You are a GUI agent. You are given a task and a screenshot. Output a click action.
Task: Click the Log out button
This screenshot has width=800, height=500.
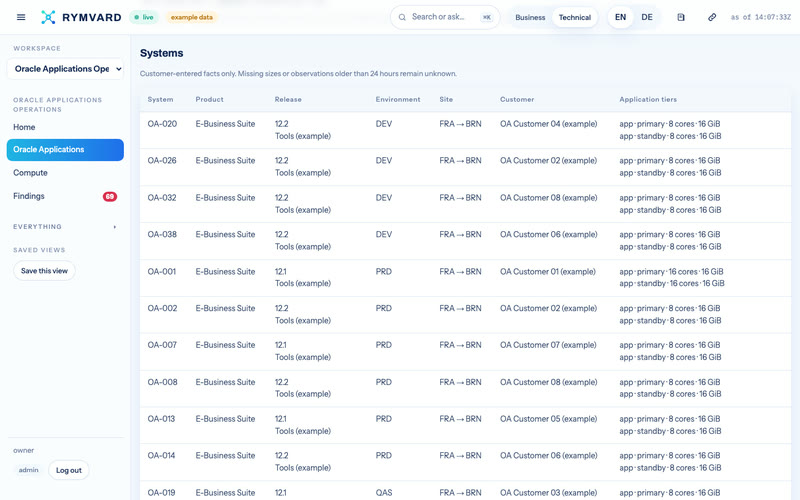68,470
